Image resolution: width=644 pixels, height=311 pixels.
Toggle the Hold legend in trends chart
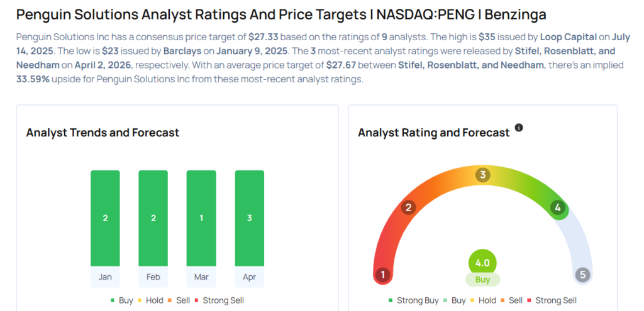pyautogui.click(x=151, y=300)
